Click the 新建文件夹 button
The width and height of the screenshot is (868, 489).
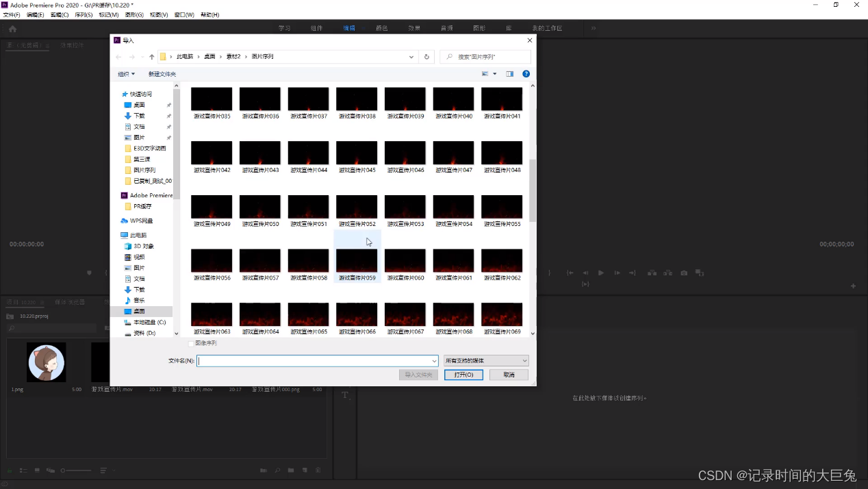[x=162, y=74]
